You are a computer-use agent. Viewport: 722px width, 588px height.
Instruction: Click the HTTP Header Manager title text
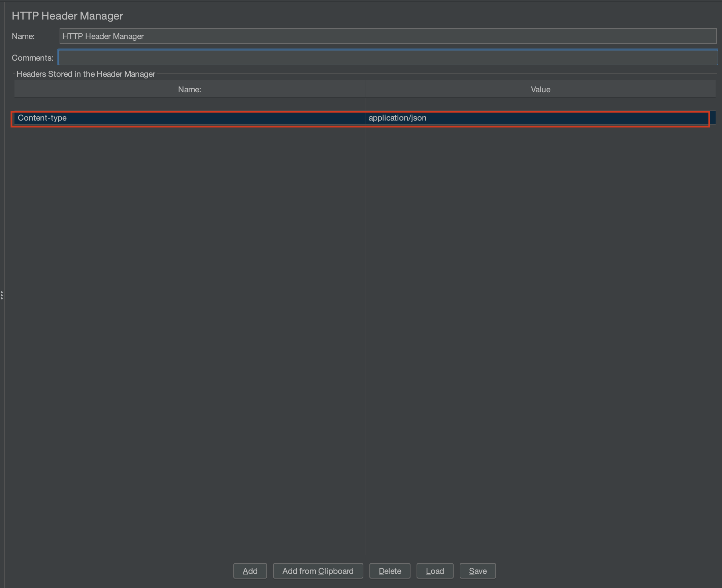pos(67,16)
